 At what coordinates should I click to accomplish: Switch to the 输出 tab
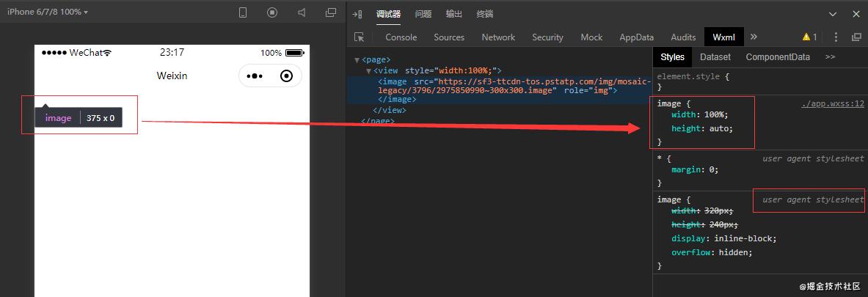[x=454, y=15]
